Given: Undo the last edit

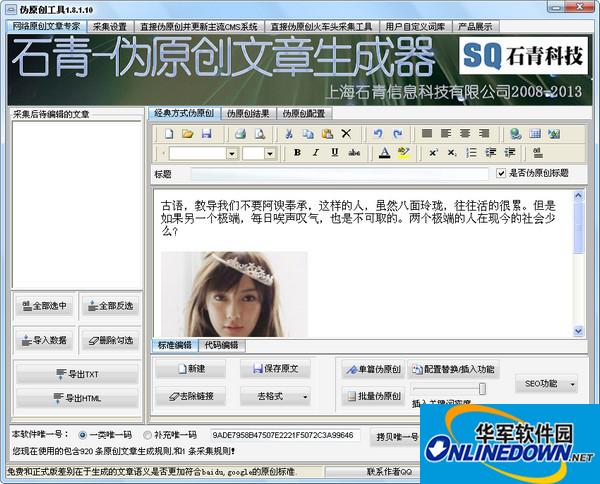Looking at the screenshot, I should pyautogui.click(x=378, y=134).
